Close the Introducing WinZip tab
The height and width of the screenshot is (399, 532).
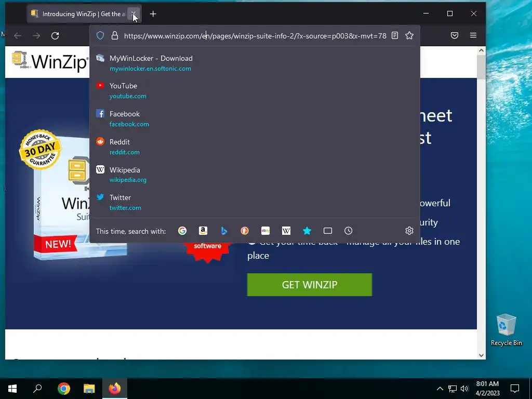[x=134, y=14]
